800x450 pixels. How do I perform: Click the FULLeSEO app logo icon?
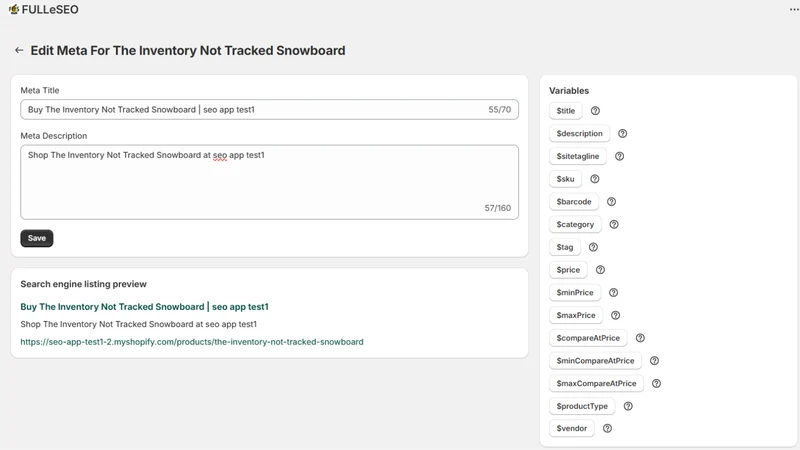pos(14,9)
